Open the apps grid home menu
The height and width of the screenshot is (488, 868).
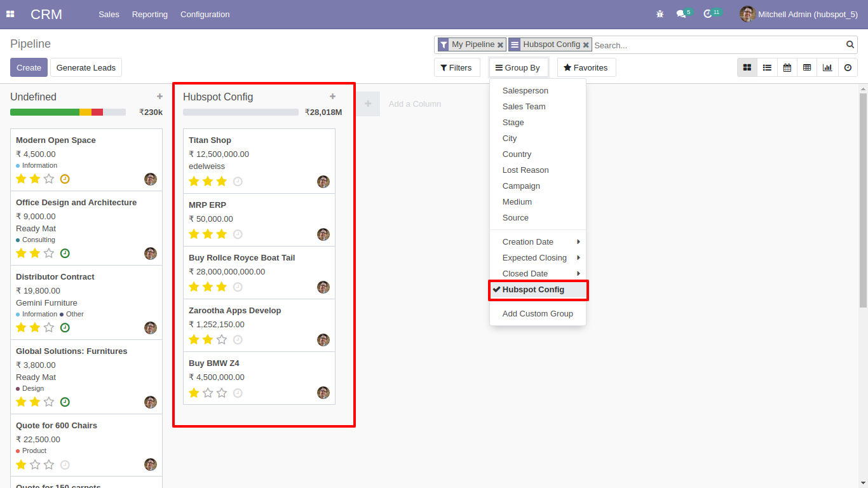tap(10, 14)
